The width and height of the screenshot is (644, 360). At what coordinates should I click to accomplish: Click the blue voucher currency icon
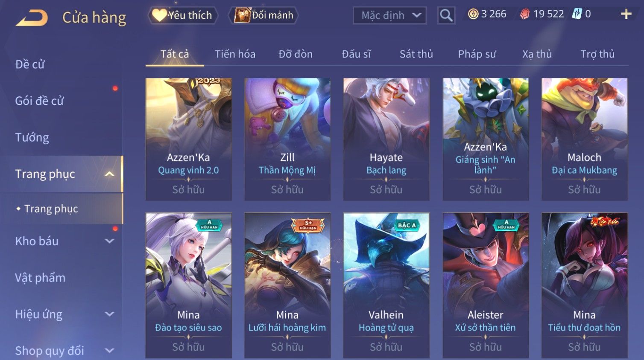click(577, 14)
